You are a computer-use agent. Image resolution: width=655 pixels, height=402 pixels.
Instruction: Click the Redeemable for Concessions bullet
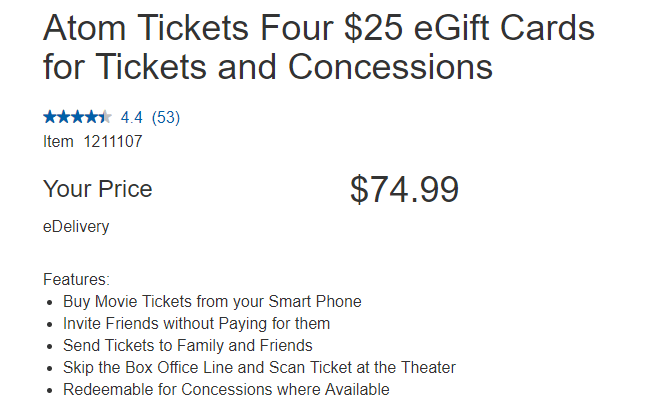[226, 389]
